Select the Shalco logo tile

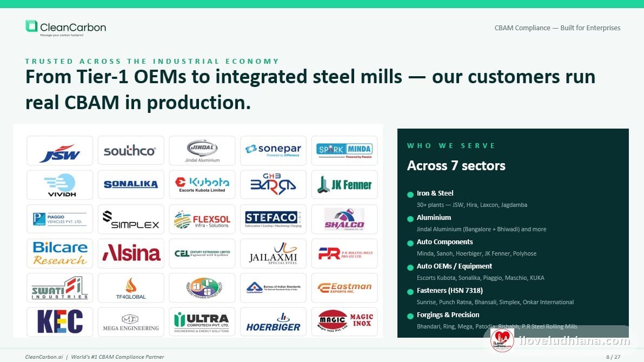pos(344,219)
